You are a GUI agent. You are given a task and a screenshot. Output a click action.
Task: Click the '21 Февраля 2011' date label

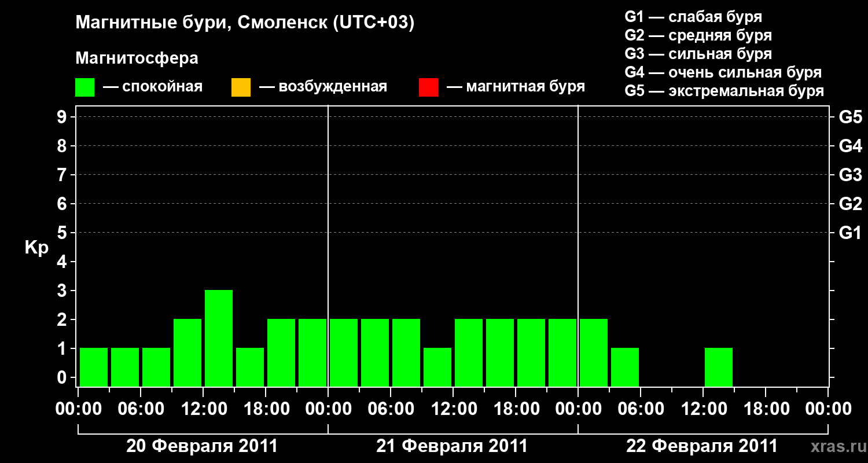pyautogui.click(x=452, y=446)
